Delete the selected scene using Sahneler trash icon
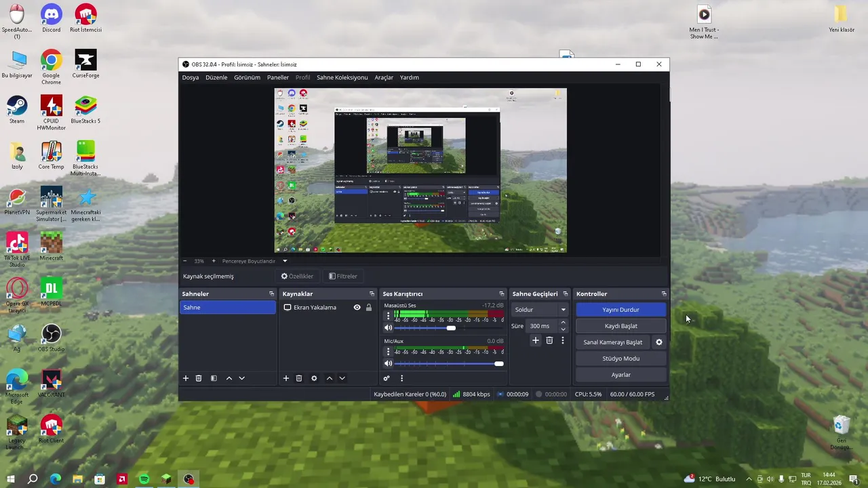 click(x=199, y=378)
